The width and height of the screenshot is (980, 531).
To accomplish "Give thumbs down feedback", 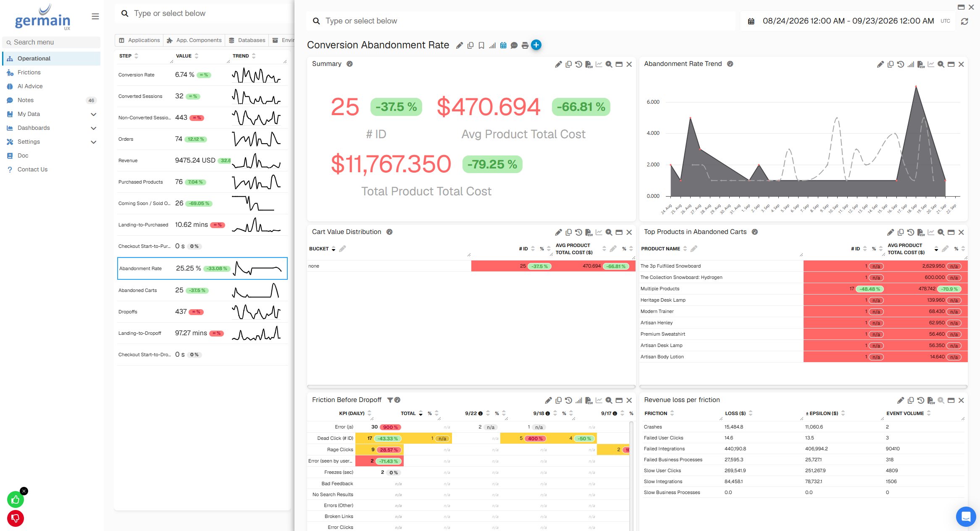I will click(16, 518).
